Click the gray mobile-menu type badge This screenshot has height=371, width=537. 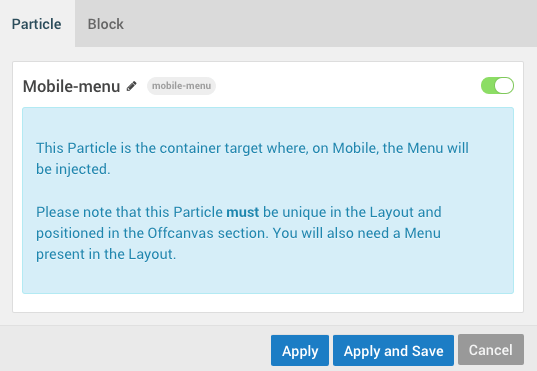182,86
